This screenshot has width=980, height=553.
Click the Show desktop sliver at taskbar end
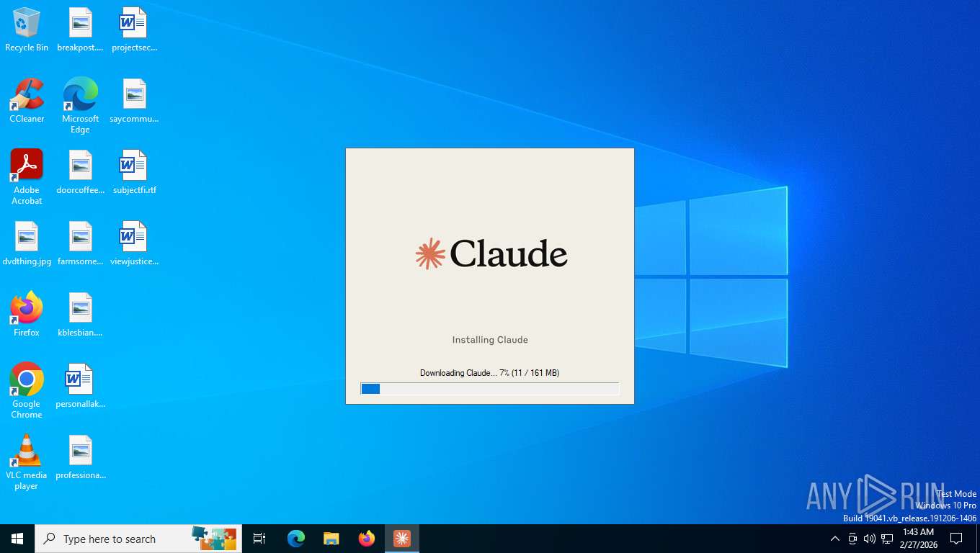click(x=978, y=539)
